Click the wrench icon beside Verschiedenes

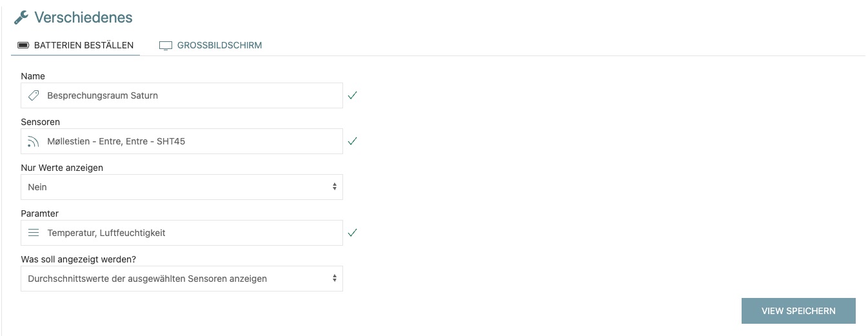[21, 17]
